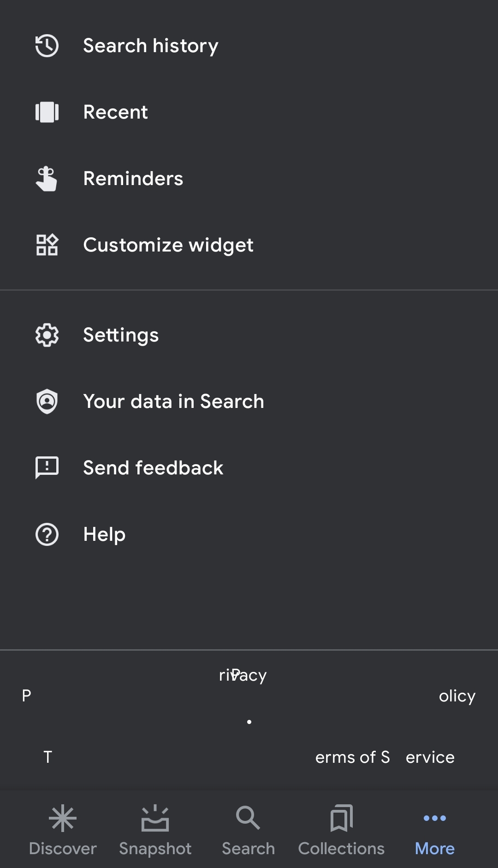Open Reminders from the list

133,179
